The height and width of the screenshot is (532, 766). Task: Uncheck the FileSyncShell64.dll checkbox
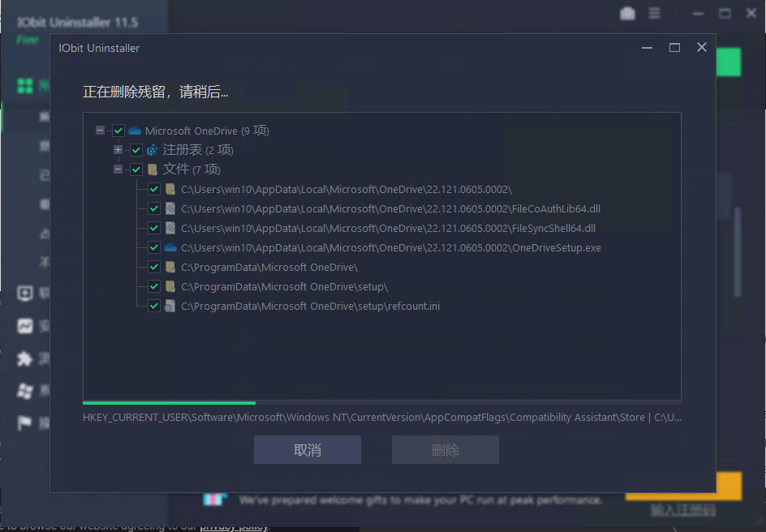(154, 229)
